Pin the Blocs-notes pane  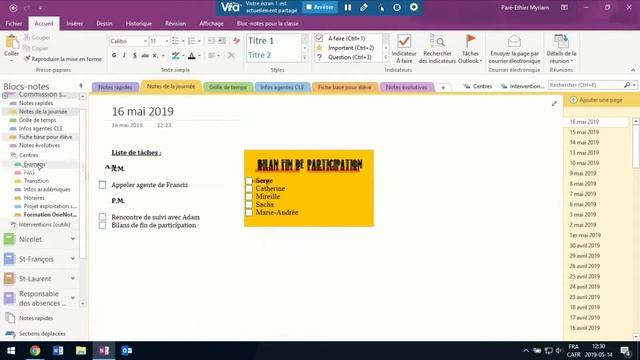81,86
